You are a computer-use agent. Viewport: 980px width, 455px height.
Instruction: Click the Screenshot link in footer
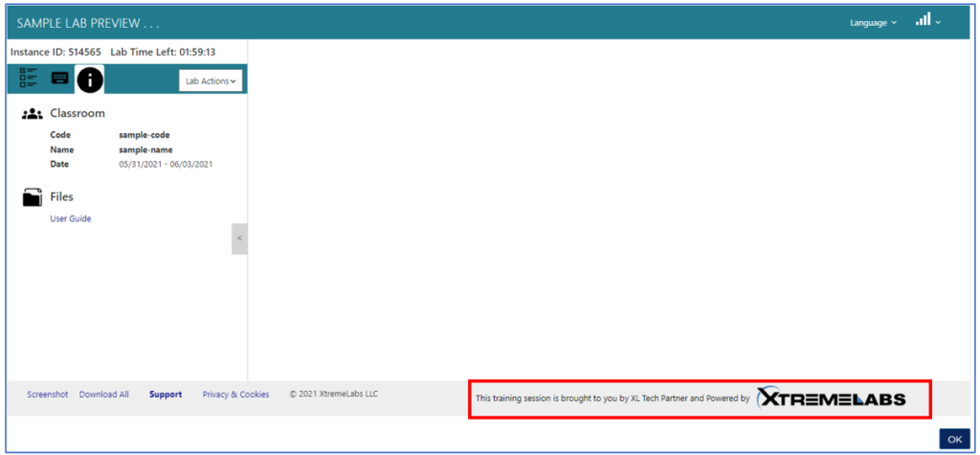click(x=48, y=395)
